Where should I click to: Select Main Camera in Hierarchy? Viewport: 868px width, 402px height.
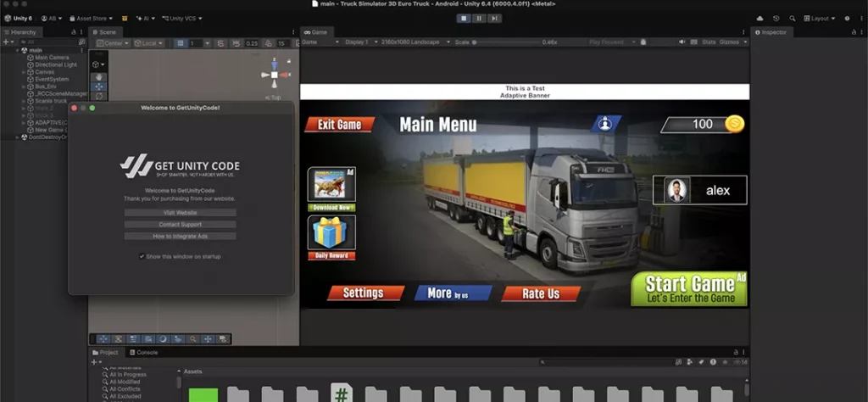coord(52,58)
